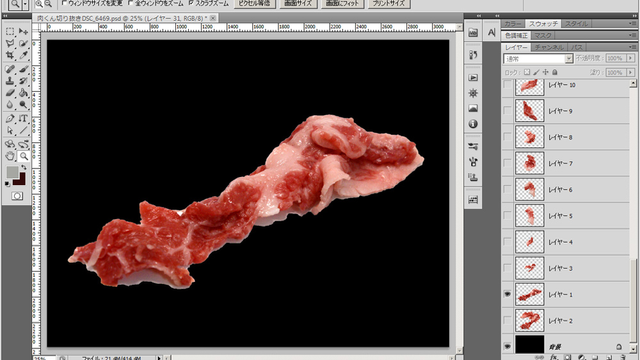Open Adjustments panel group options menu
The image size is (640, 360).
[x=633, y=36]
